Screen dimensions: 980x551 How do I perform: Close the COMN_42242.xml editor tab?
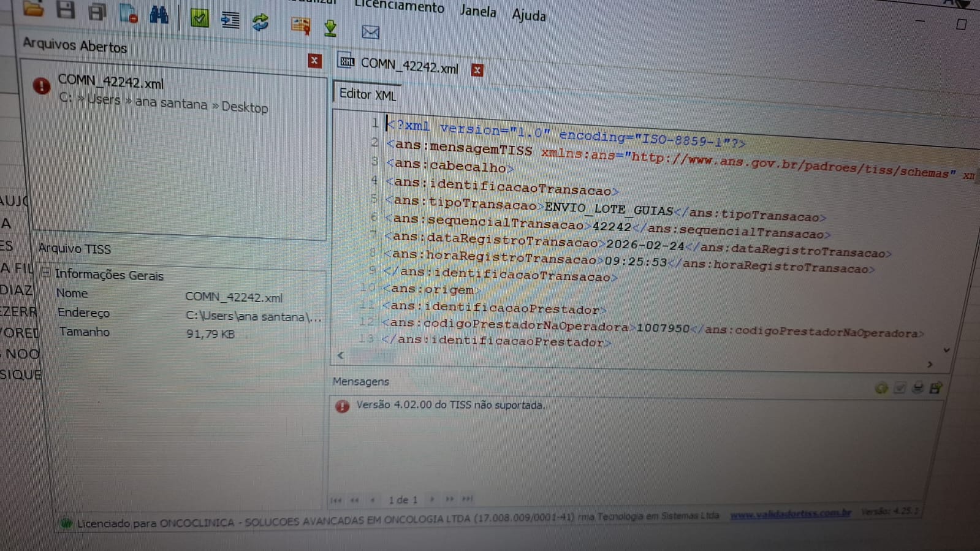click(477, 70)
